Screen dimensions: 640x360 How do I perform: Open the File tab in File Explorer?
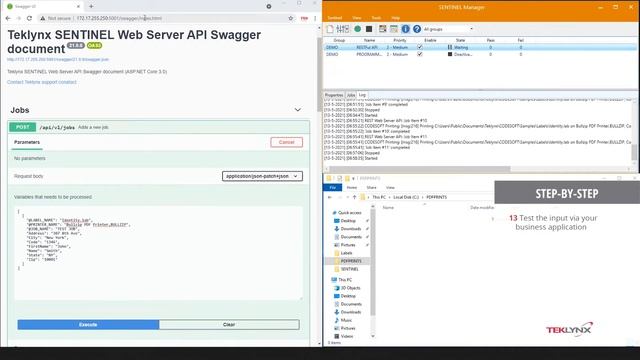click(333, 187)
